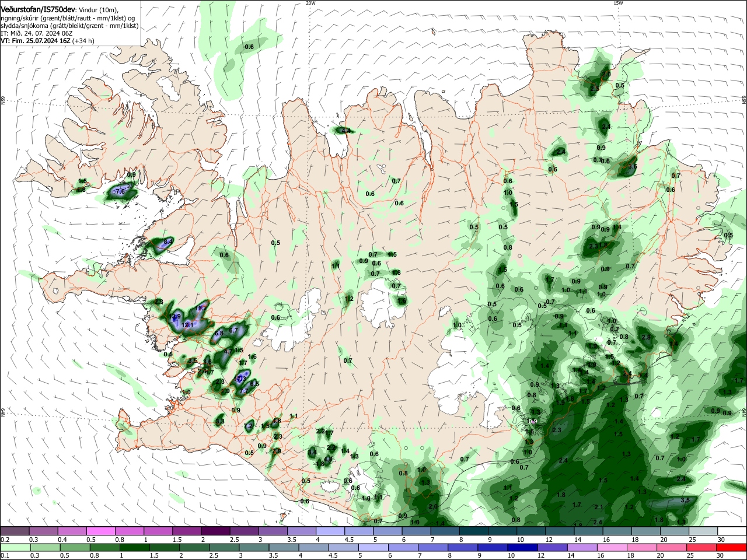This screenshot has width=747, height=560.
Task: Click the 0.1 label under the lower legend
Action: pyautogui.click(x=5, y=555)
